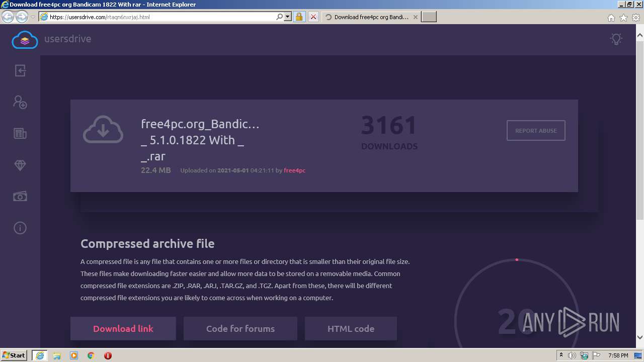Click the file name free4pc.org_Bandic...

(200, 140)
